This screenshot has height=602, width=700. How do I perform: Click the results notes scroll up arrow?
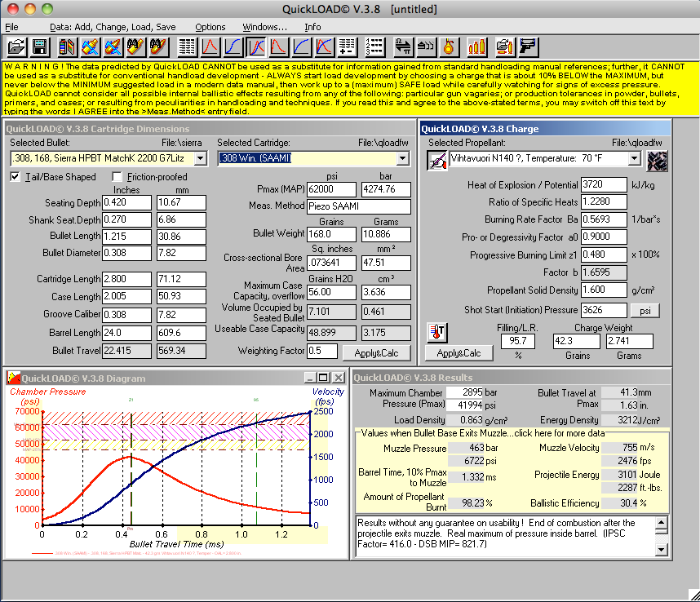pos(662,522)
